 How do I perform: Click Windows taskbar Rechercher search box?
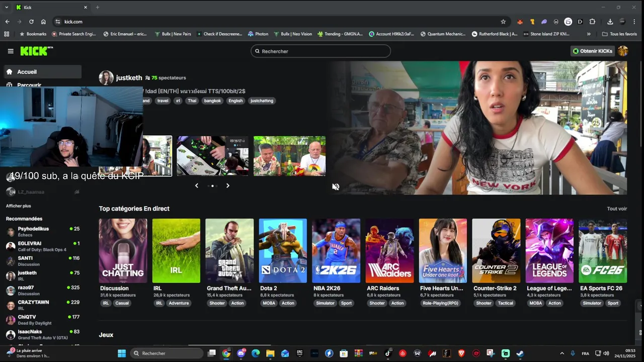pos(167,353)
